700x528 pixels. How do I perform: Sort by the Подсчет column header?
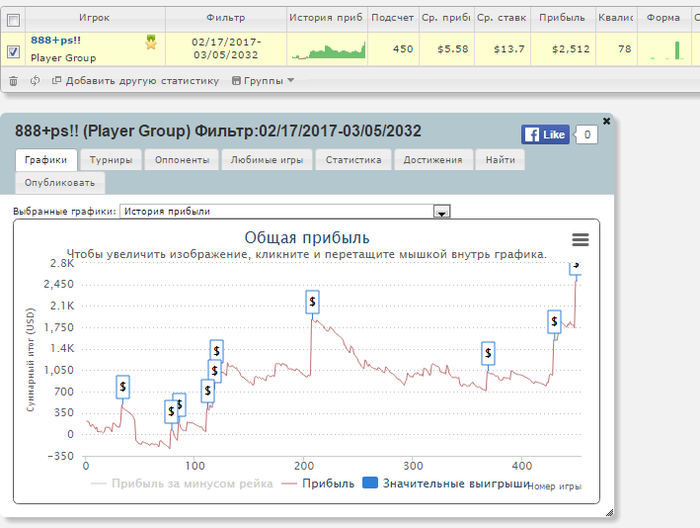point(393,18)
